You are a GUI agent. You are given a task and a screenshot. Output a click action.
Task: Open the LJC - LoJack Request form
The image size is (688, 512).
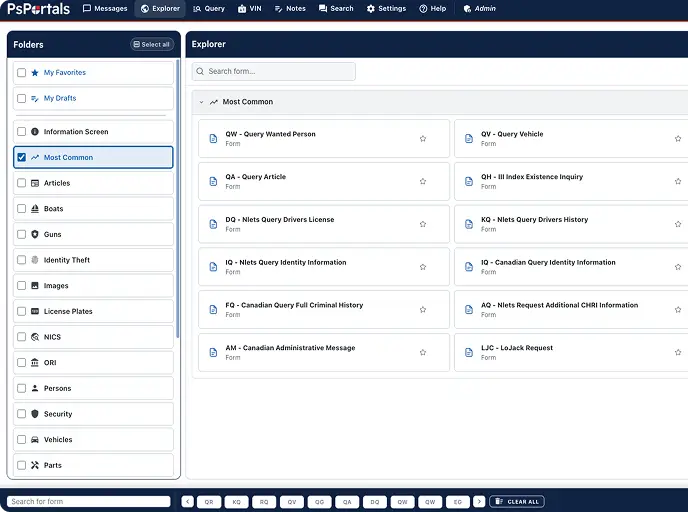tap(571, 352)
